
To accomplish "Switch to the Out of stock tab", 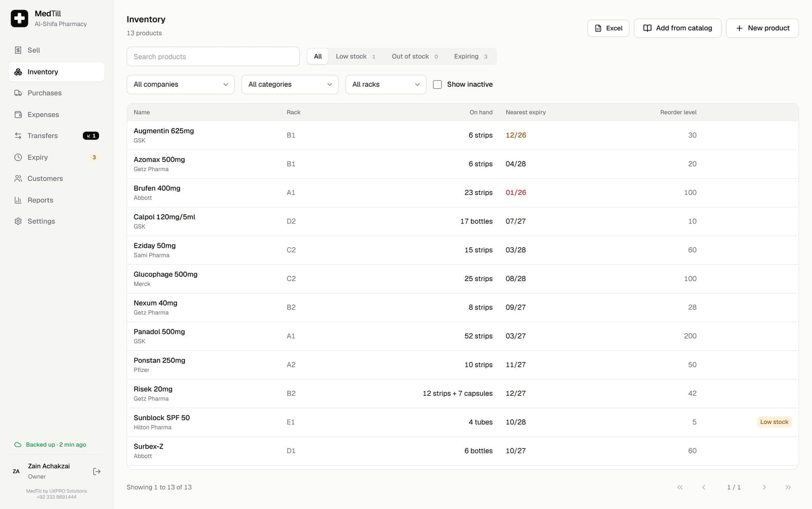I will (x=414, y=56).
